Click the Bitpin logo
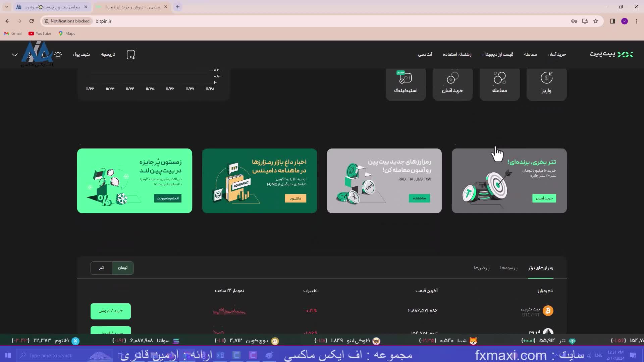644x362 pixels. 611,54
